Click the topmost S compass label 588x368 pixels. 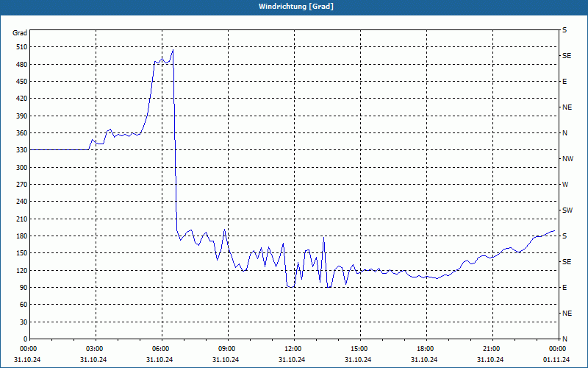click(x=564, y=30)
